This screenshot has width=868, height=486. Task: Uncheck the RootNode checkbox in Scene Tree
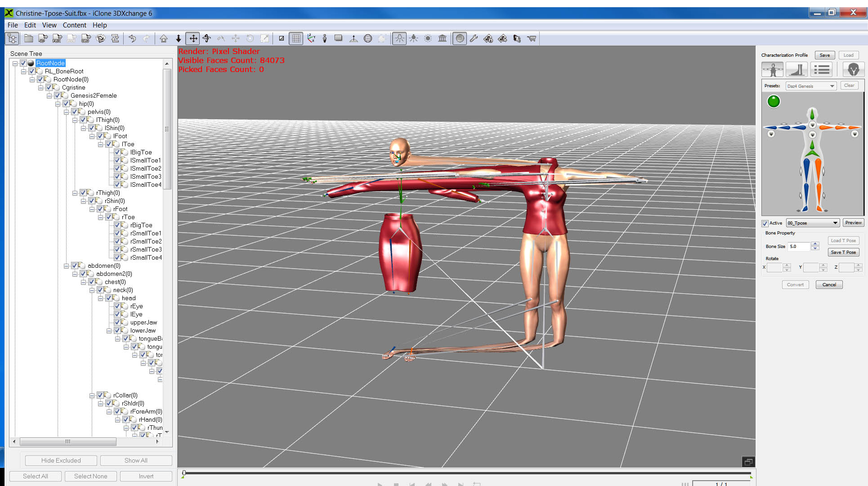tap(23, 63)
